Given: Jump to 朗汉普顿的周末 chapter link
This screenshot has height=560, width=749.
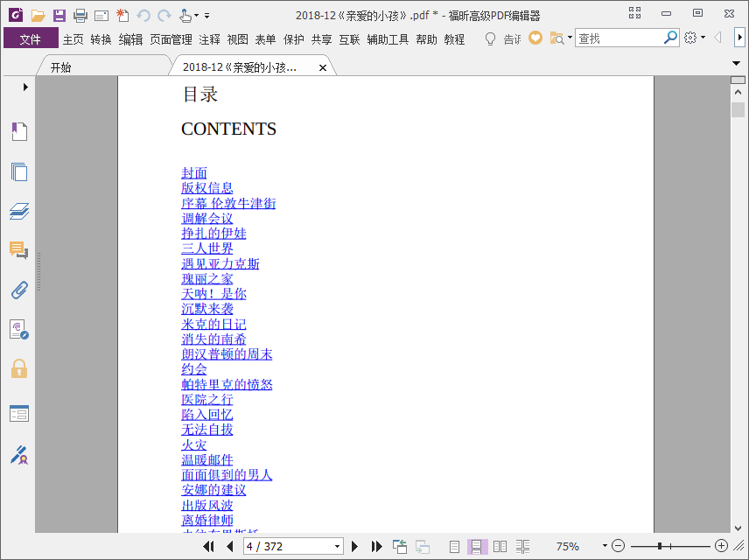Looking at the screenshot, I should (227, 354).
